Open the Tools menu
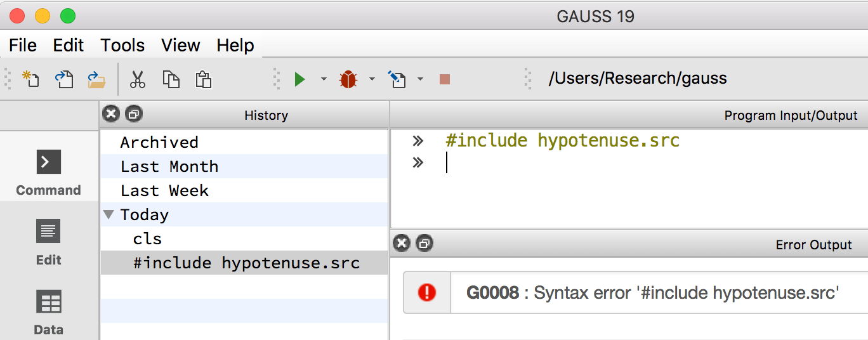The width and height of the screenshot is (868, 340). tap(122, 46)
